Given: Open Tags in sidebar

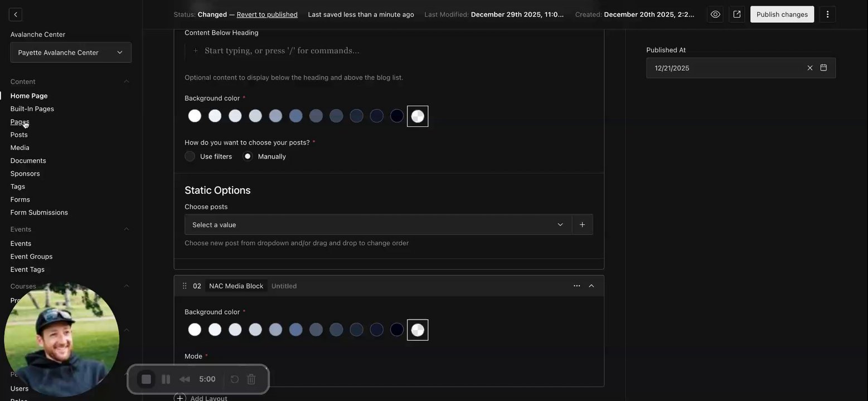Looking at the screenshot, I should pos(17,187).
